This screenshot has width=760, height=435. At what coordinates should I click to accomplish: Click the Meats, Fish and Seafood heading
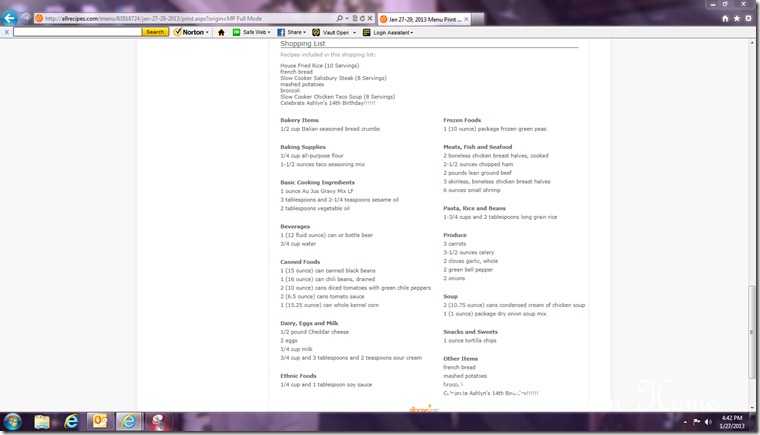477,147
